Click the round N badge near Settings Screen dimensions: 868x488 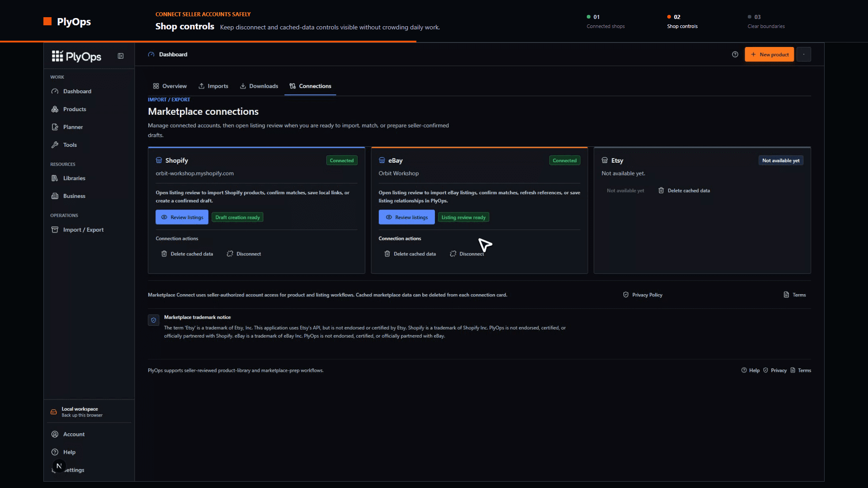59,466
